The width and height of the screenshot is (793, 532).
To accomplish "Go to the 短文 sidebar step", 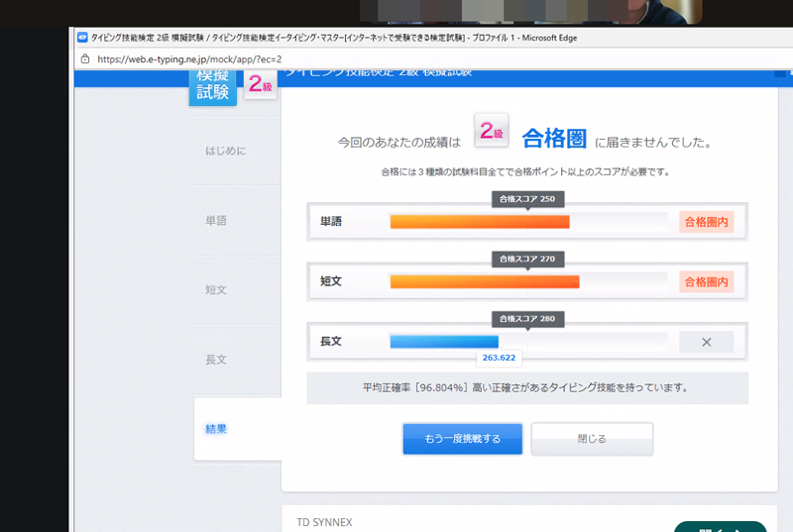I will [216, 290].
